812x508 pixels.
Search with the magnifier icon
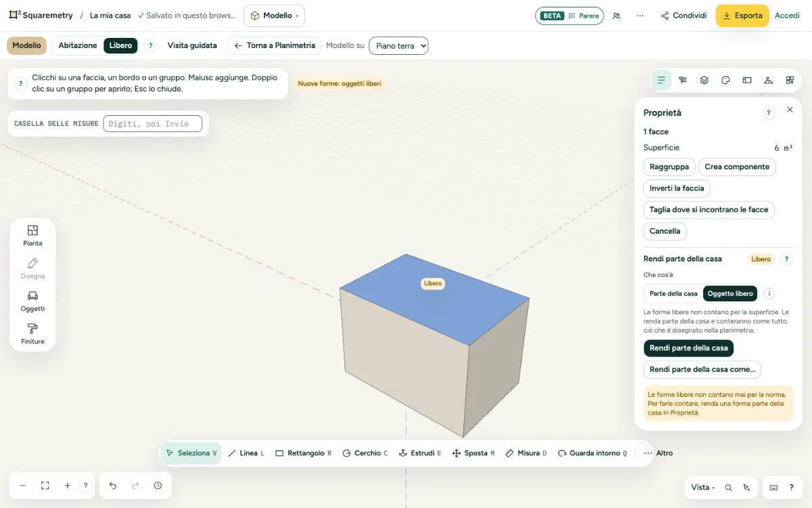tap(729, 488)
